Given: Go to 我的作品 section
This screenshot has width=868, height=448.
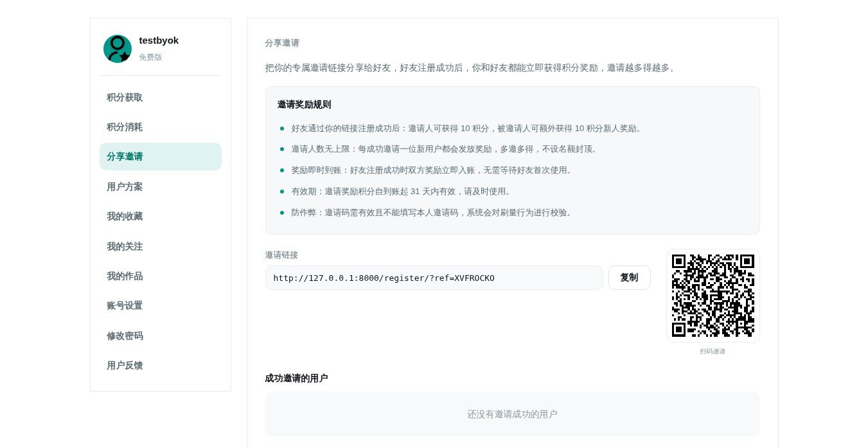Looking at the screenshot, I should click(161, 276).
